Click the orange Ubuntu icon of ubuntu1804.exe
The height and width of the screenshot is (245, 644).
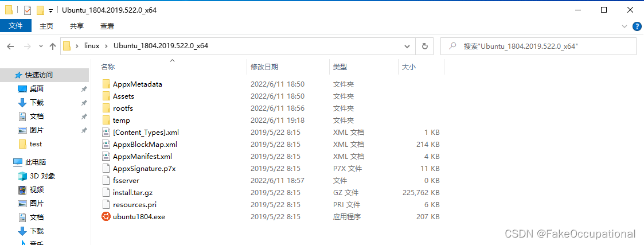click(x=106, y=217)
